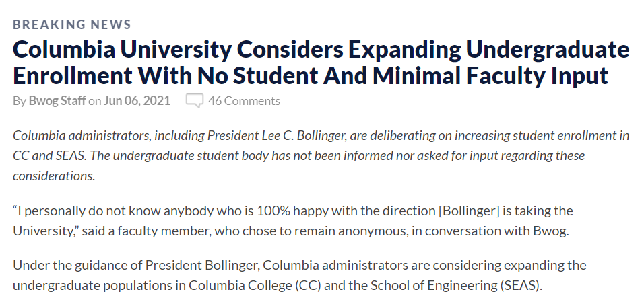Open the 46 Comments link
644x304 pixels.
244,101
